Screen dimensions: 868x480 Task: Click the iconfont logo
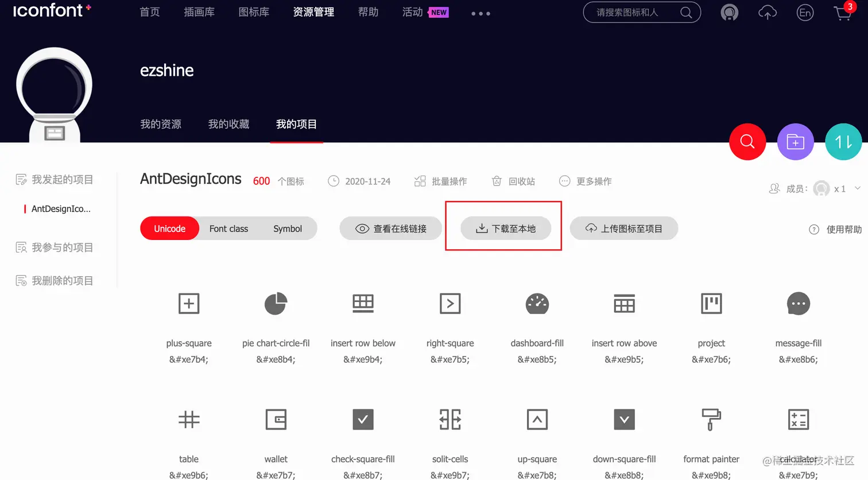pos(52,10)
